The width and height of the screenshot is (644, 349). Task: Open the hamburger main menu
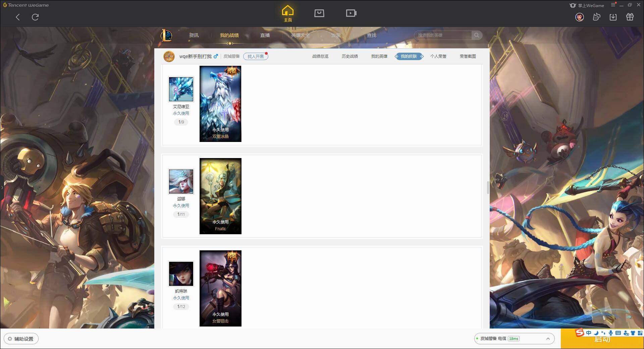click(x=613, y=5)
